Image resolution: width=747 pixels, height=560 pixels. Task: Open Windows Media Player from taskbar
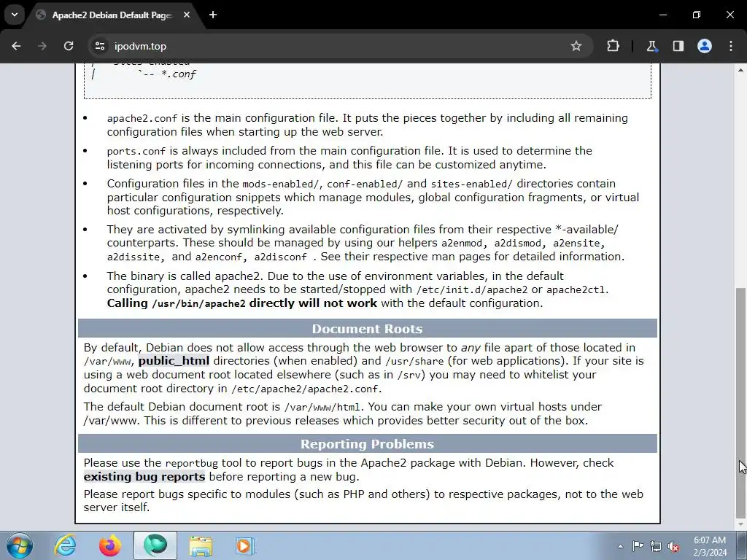(245, 545)
